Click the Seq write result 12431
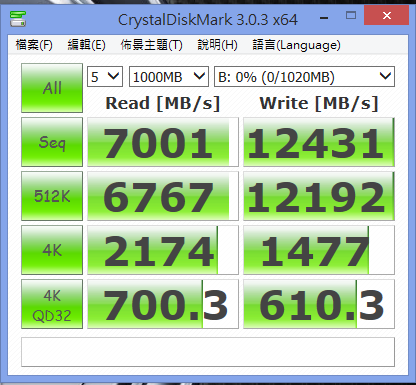416x385 pixels. coord(319,142)
